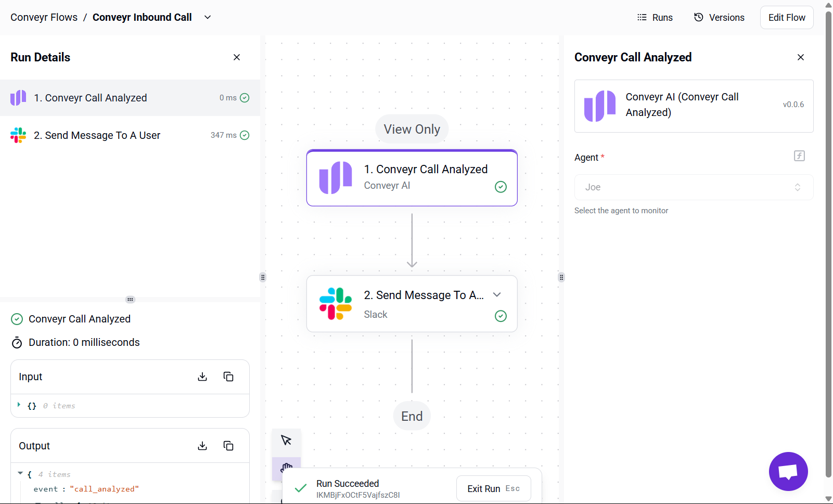Click 'Select the agent to monitor' help text

coord(621,211)
